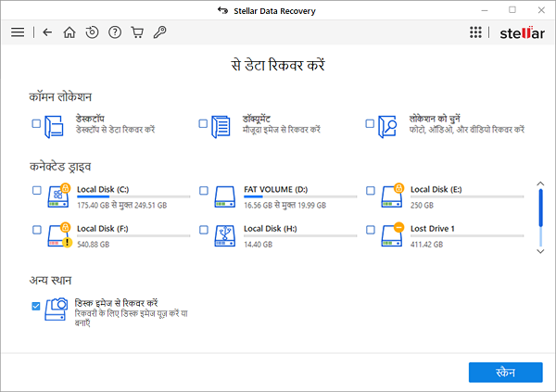Click scroll up arrow of drive list
The image size is (556, 392).
point(540,183)
